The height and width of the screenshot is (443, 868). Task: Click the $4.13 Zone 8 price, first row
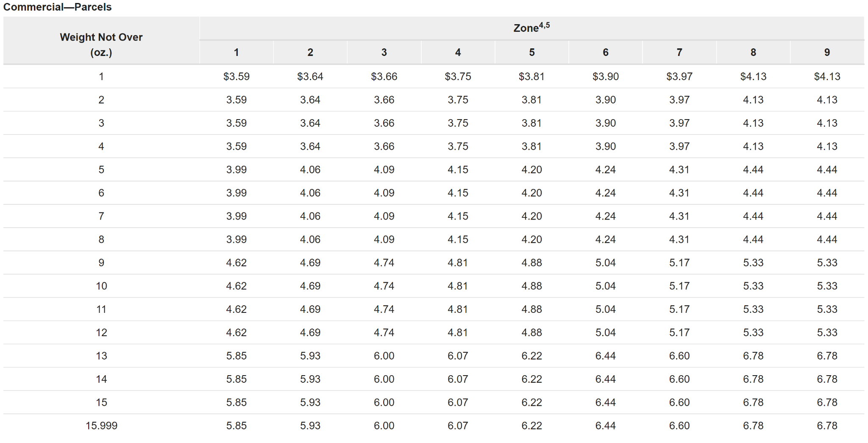coord(753,76)
